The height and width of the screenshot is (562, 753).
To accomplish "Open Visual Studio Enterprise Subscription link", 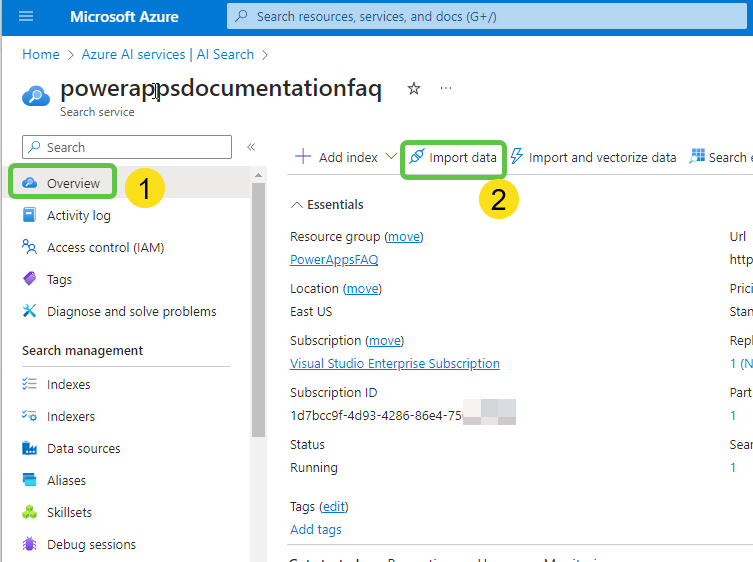I will [x=394, y=364].
